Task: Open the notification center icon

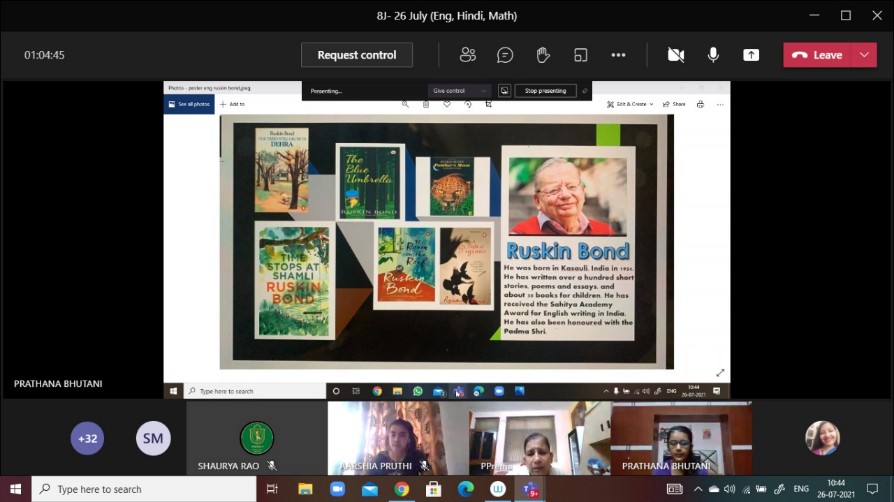Action: click(872, 489)
